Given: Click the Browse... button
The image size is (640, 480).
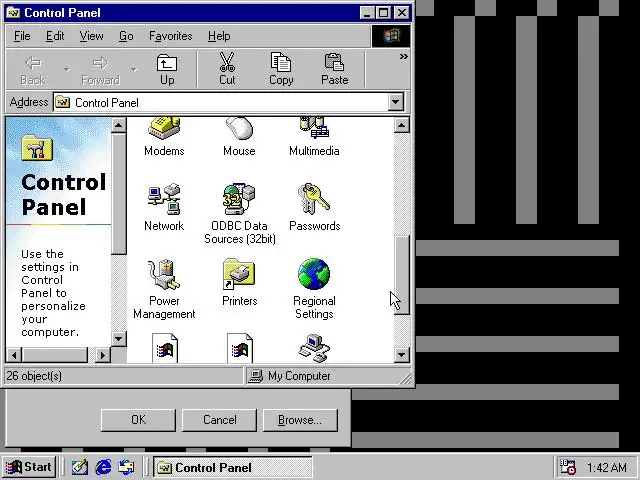Looking at the screenshot, I should [300, 420].
